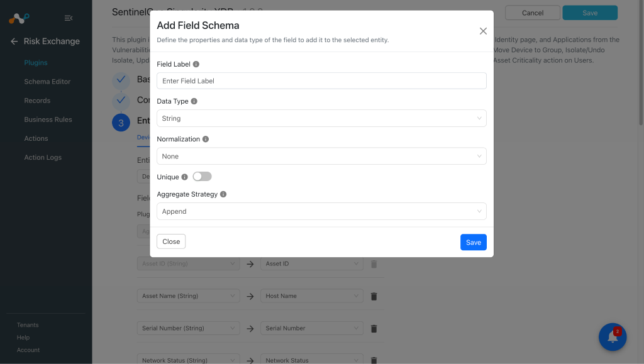Image resolution: width=644 pixels, height=364 pixels.
Task: Click the blue Save button in the dialog
Action: [473, 242]
